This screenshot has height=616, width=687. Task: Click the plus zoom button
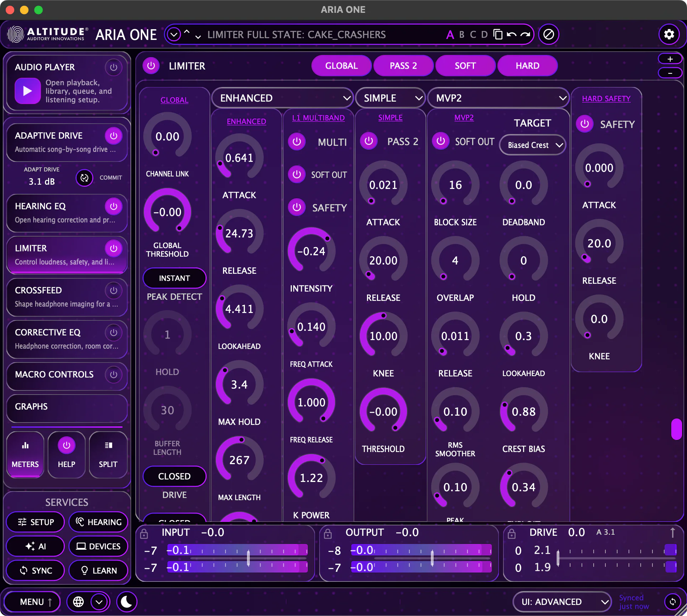click(x=670, y=59)
